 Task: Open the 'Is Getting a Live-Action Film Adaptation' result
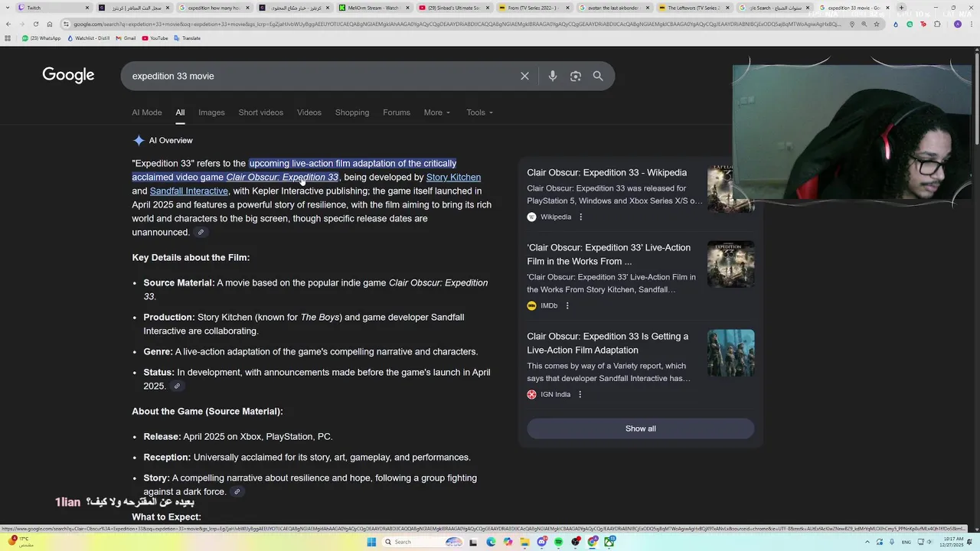607,344
